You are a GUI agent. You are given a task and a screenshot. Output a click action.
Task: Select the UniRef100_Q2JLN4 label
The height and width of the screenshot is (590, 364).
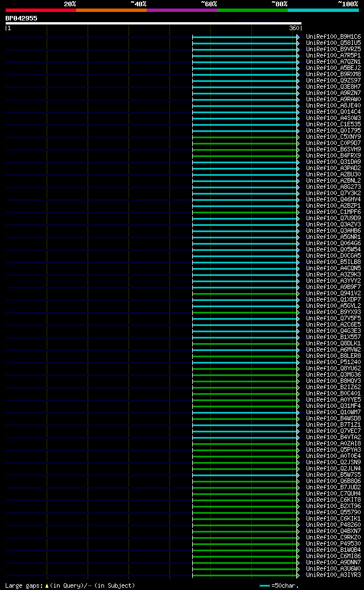pyautogui.click(x=333, y=469)
